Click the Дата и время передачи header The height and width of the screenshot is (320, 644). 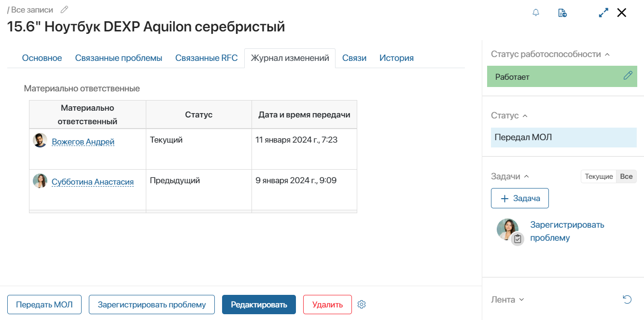[x=304, y=115]
